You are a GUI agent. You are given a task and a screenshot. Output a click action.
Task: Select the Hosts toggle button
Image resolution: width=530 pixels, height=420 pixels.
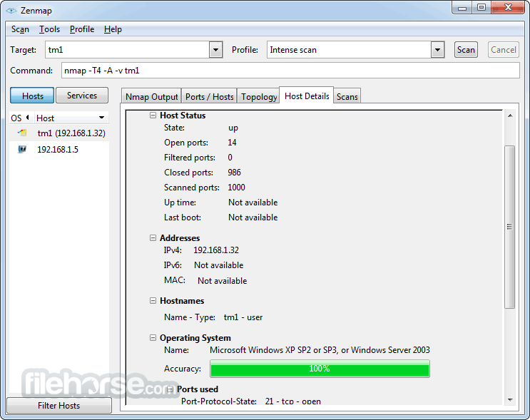click(x=32, y=96)
